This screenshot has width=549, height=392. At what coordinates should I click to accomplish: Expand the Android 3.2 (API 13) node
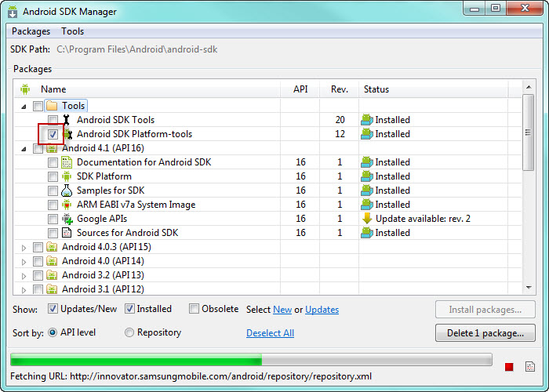click(x=24, y=276)
